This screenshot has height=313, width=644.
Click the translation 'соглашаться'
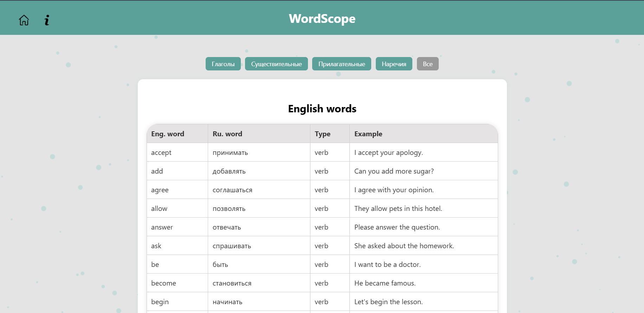[x=232, y=190]
